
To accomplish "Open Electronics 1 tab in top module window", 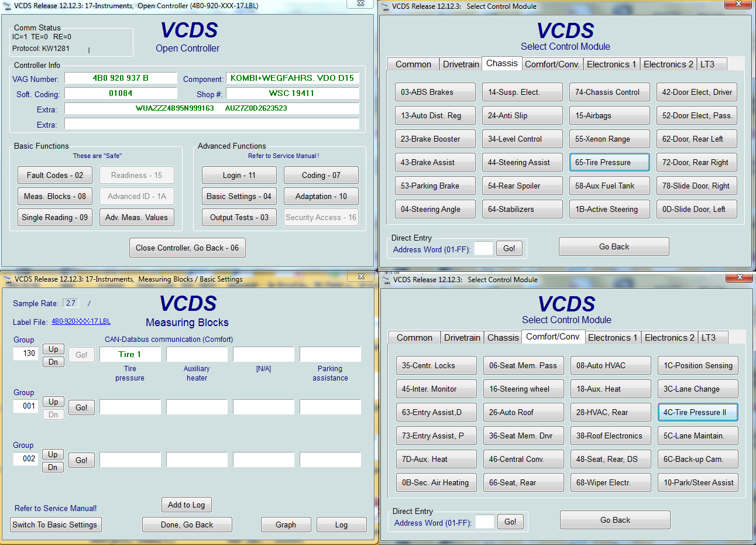I will click(x=611, y=64).
